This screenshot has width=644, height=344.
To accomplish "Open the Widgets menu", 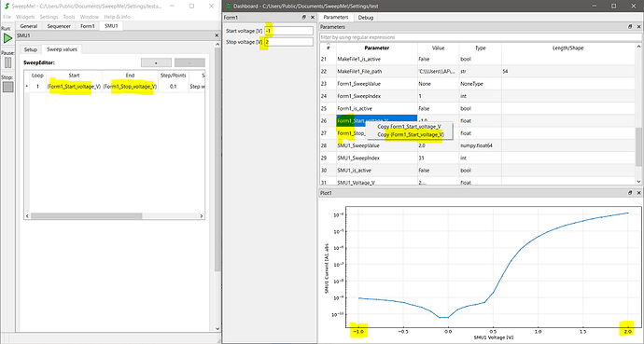I will click(x=25, y=17).
